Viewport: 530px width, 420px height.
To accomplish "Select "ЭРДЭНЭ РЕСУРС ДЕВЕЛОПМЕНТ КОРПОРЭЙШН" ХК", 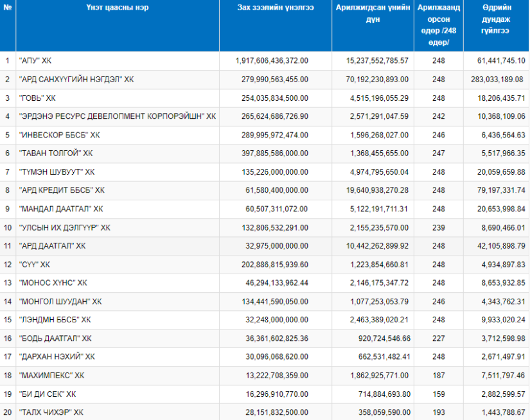I will pos(118,117).
